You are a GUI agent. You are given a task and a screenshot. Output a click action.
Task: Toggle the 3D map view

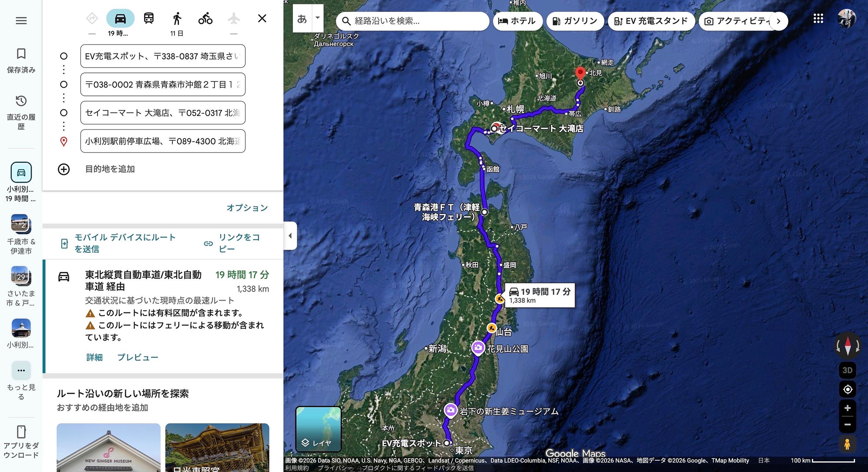(847, 370)
